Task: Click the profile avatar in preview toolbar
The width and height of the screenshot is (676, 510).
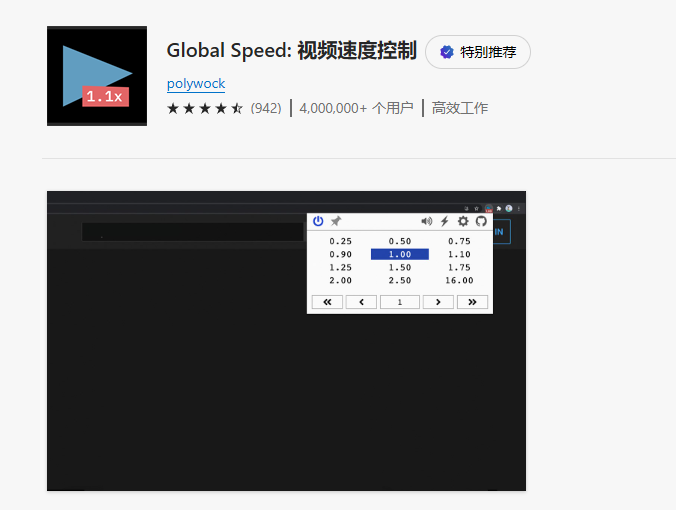Action: (509, 209)
